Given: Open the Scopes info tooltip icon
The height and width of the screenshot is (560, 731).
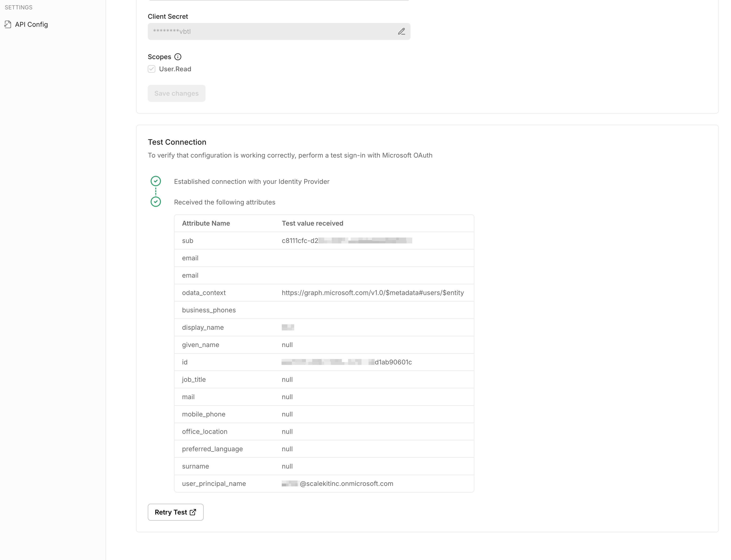Looking at the screenshot, I should click(178, 57).
